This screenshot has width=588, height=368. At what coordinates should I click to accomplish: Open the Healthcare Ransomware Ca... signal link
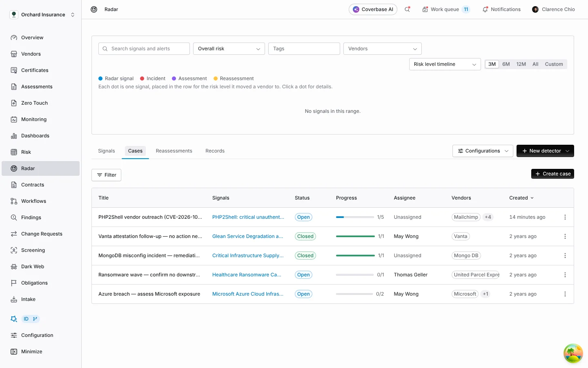pos(247,275)
